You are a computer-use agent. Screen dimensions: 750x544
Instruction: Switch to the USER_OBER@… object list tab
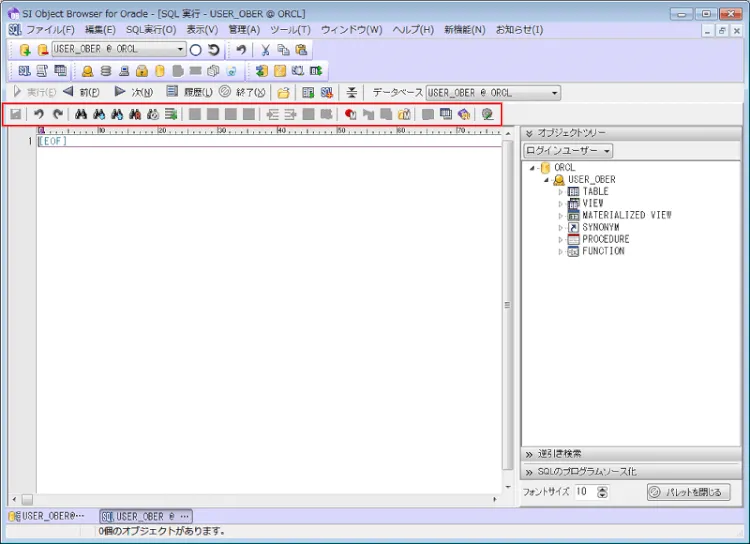[47, 516]
